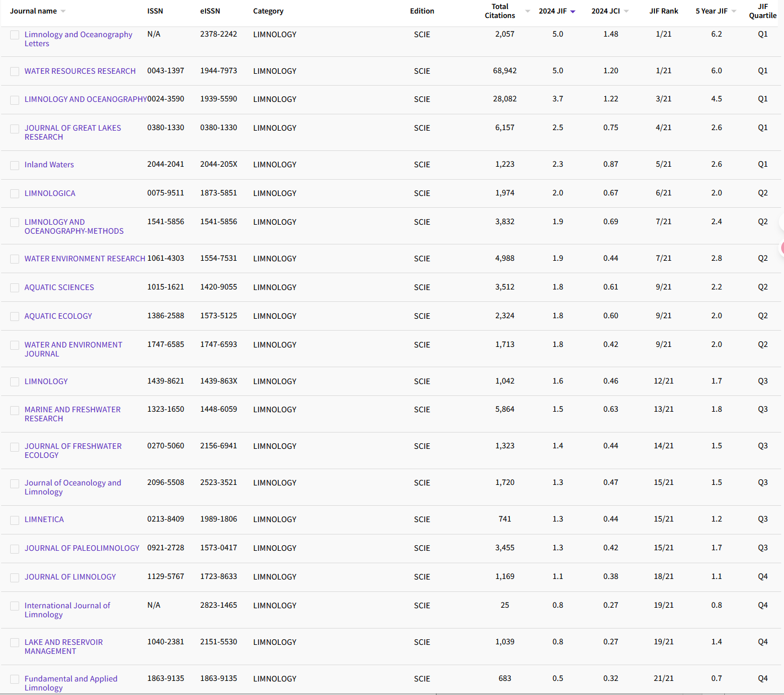Open Limnology and Oceanography Letters journal link

[78, 39]
